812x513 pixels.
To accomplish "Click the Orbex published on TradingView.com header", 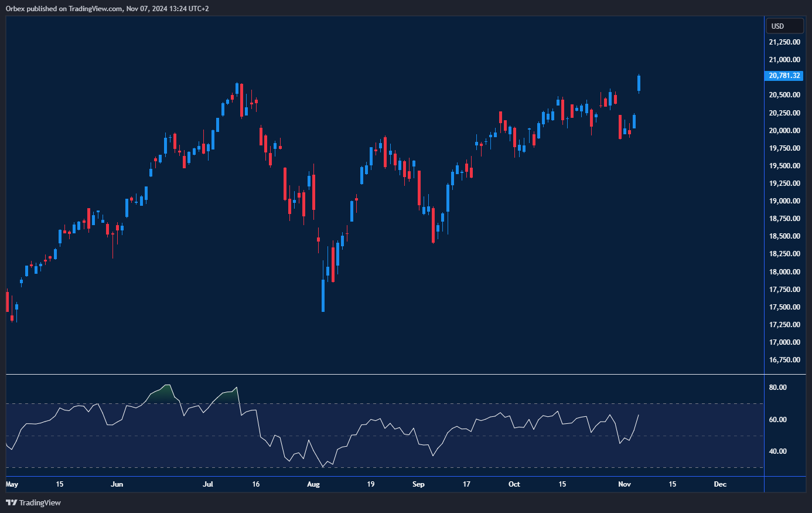I will click(x=107, y=9).
